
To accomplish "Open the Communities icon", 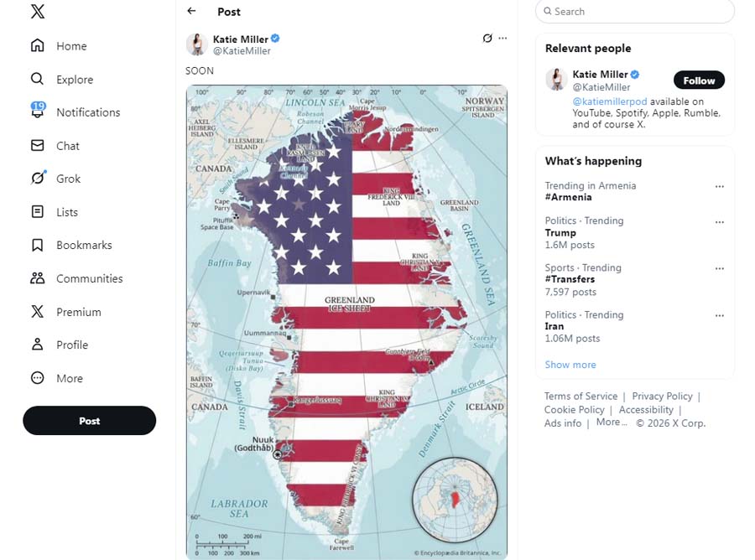I will pos(37,278).
